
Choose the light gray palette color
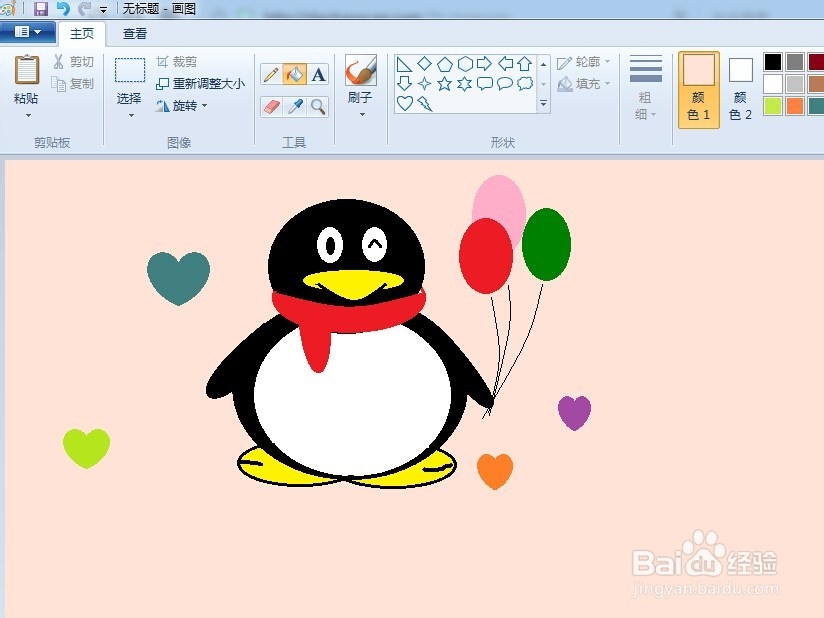pyautogui.click(x=795, y=84)
